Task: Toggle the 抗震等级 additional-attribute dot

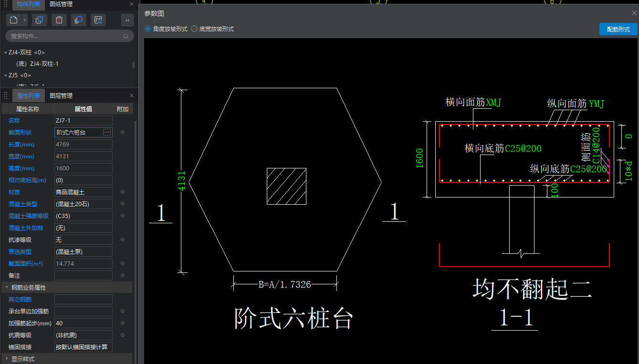Action: (123, 335)
